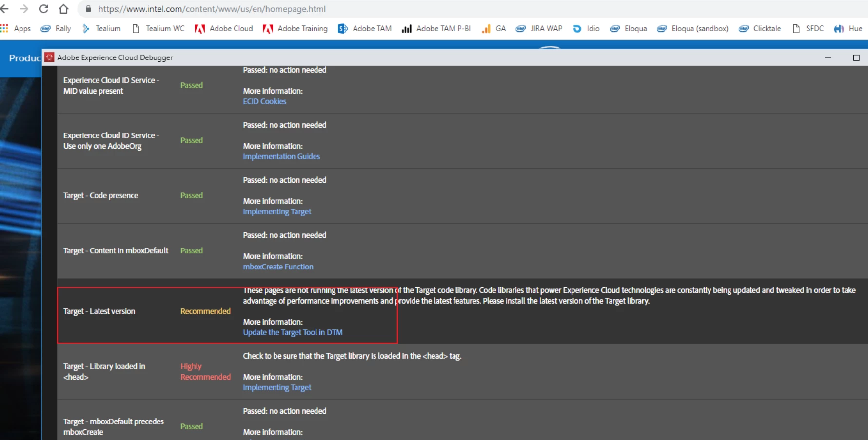Click the Highly Recommended status text
Viewport: 868px width, 440px height.
point(205,371)
